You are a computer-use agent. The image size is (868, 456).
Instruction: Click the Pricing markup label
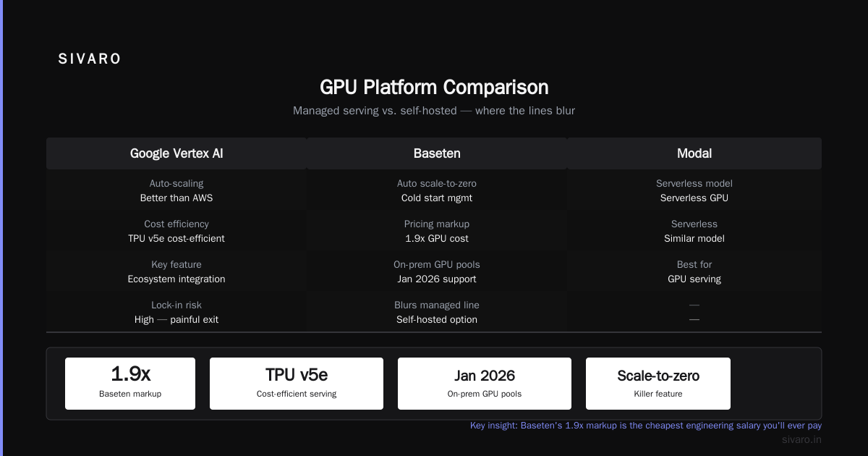pyautogui.click(x=437, y=224)
